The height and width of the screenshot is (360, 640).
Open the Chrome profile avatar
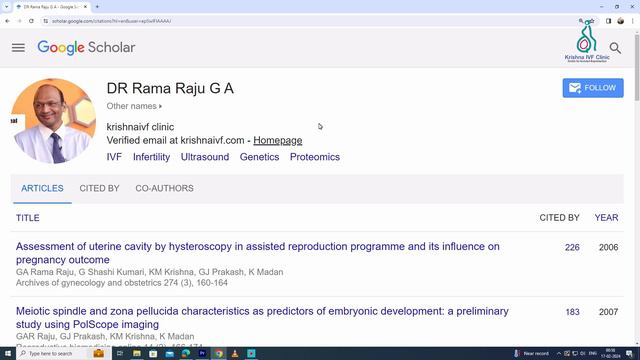(620, 21)
